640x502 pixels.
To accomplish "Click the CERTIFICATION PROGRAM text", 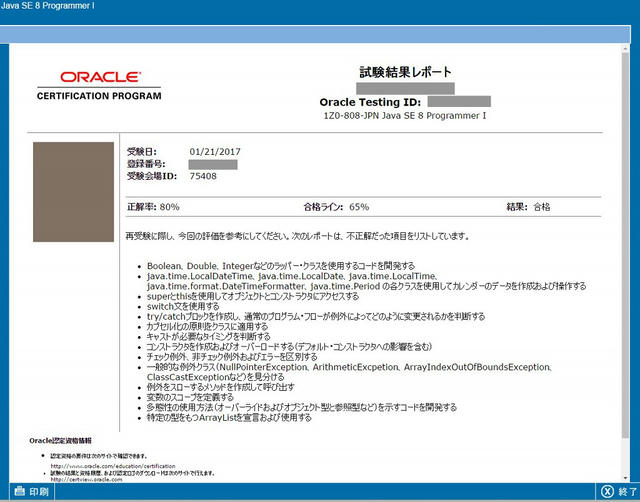I will (99, 96).
